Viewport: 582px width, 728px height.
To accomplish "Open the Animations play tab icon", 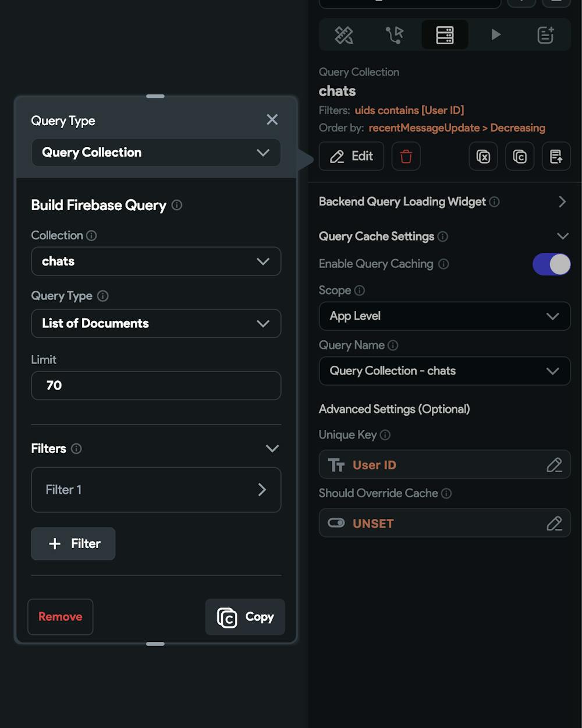I will tap(495, 35).
